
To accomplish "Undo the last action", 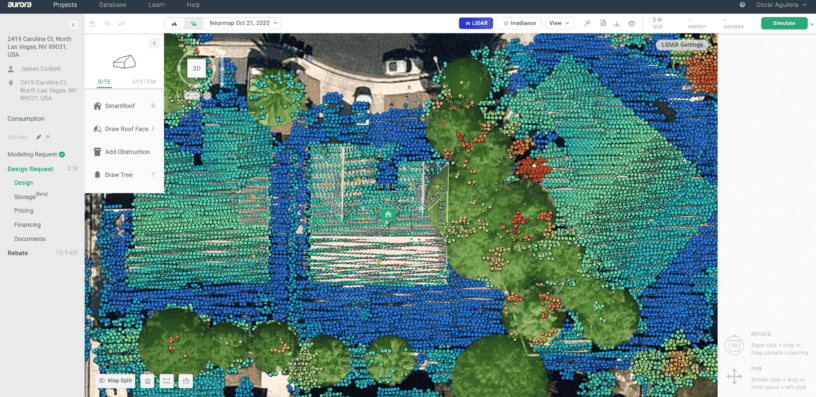I will pyautogui.click(x=107, y=23).
